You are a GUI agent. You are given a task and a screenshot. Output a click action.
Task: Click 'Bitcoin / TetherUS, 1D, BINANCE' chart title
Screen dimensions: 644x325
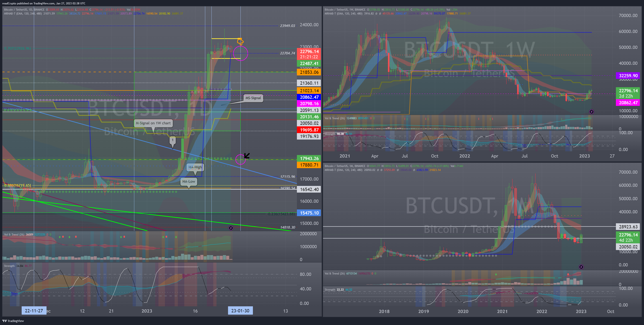coord(24,9)
